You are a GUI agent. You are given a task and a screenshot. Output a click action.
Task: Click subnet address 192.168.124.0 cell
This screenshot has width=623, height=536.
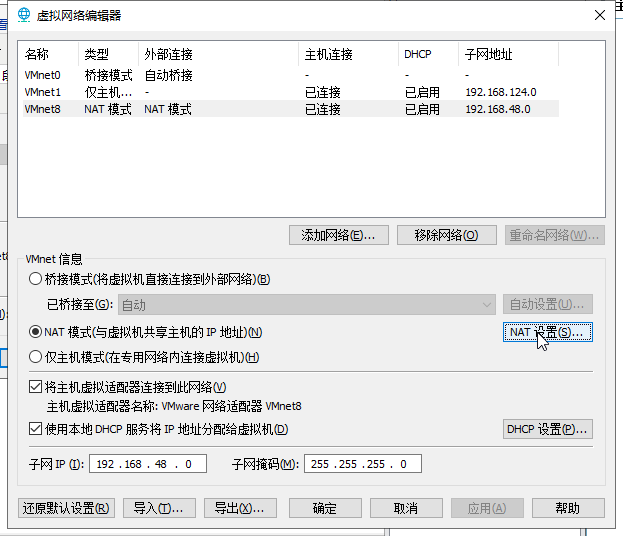[501, 92]
